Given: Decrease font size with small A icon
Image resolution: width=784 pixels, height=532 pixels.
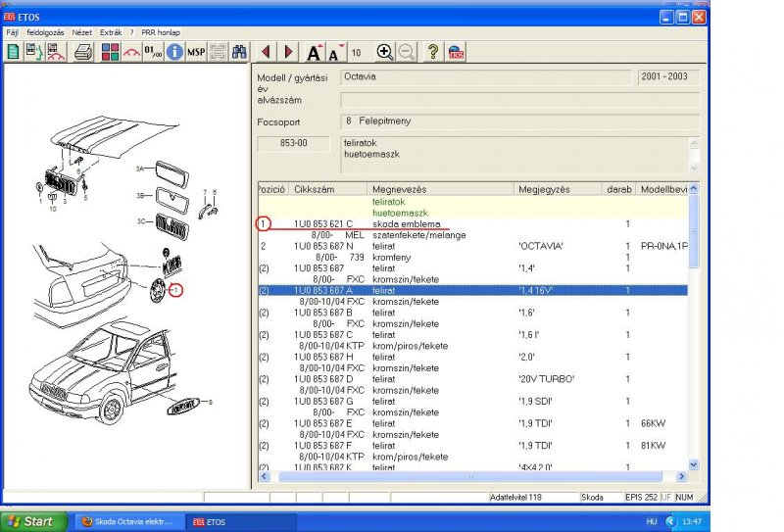Looking at the screenshot, I should pyautogui.click(x=336, y=52).
